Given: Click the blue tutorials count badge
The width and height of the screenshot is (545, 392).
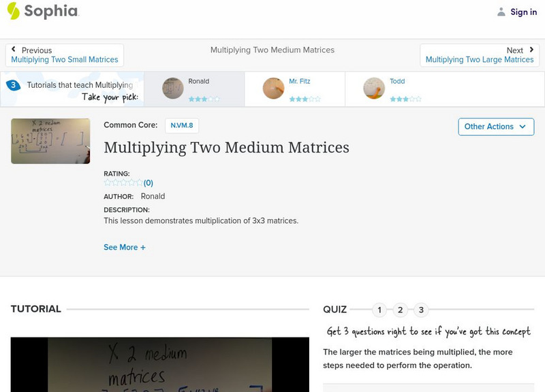Looking at the screenshot, I should tap(12, 84).
